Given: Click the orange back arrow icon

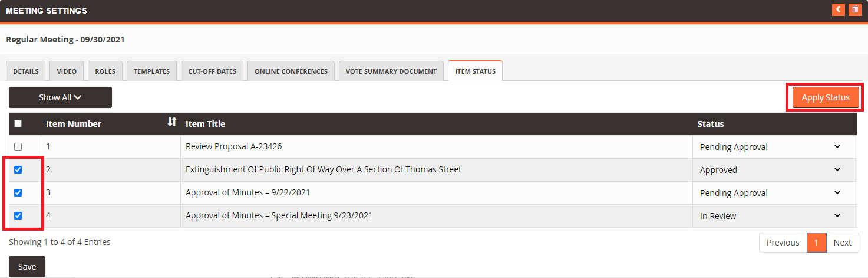Looking at the screenshot, I should click(838, 9).
